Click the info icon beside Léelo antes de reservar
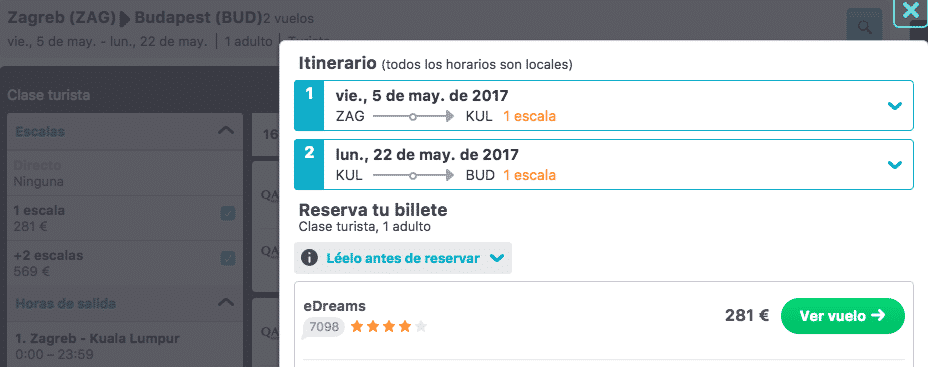 309,258
